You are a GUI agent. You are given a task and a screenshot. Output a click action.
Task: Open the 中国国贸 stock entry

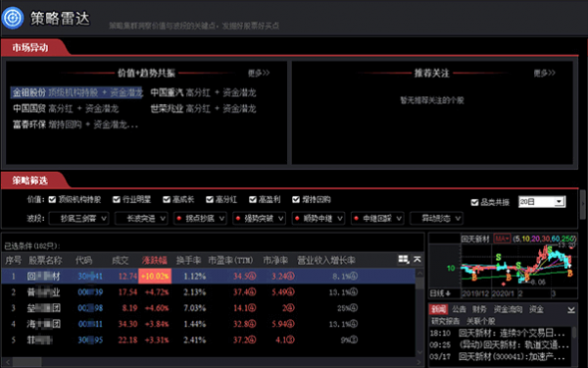66,109
